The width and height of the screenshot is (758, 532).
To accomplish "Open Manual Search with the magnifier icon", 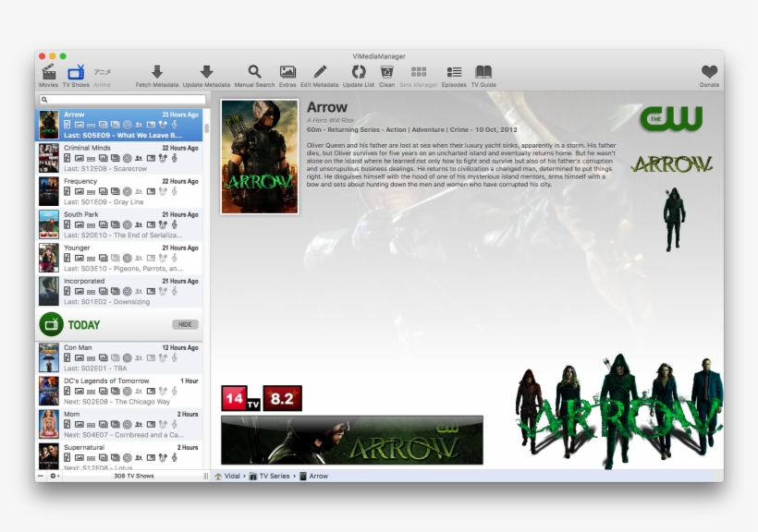I will point(254,72).
